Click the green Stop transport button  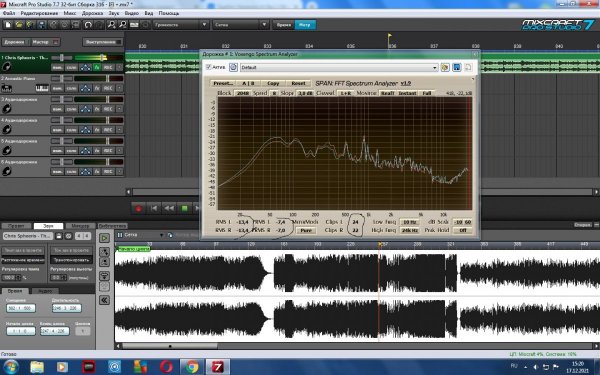[184, 209]
